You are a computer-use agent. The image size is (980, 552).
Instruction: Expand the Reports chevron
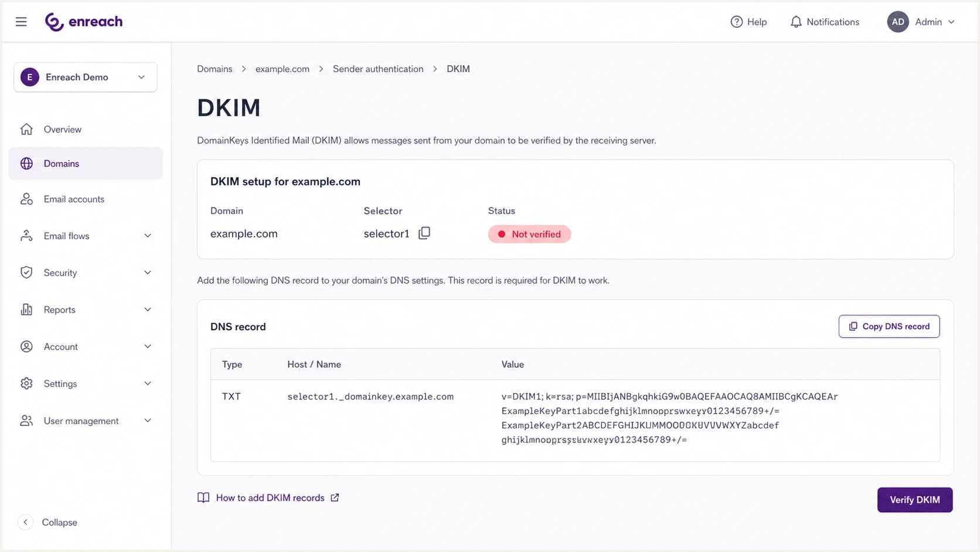click(x=148, y=310)
